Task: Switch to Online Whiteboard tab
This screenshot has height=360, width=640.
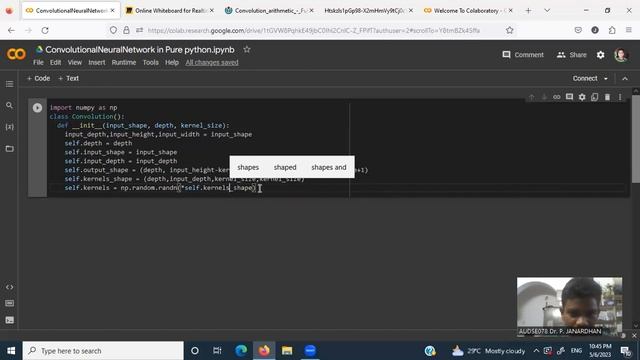Action: pyautogui.click(x=170, y=11)
